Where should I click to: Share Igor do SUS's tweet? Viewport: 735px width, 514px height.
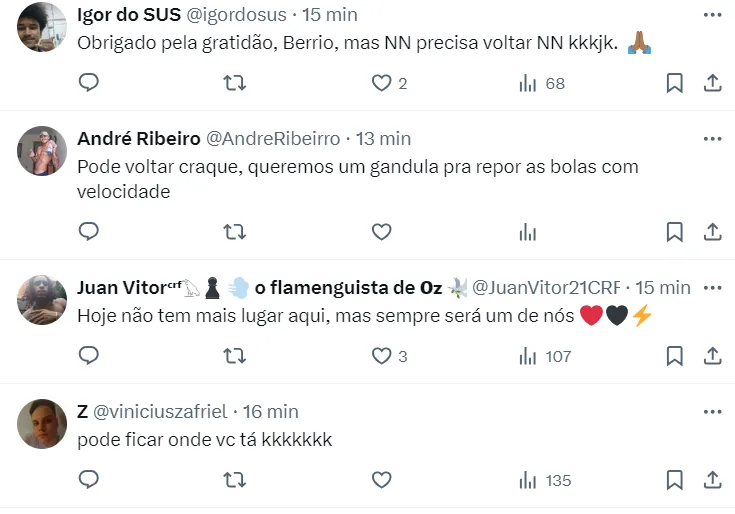tap(713, 83)
